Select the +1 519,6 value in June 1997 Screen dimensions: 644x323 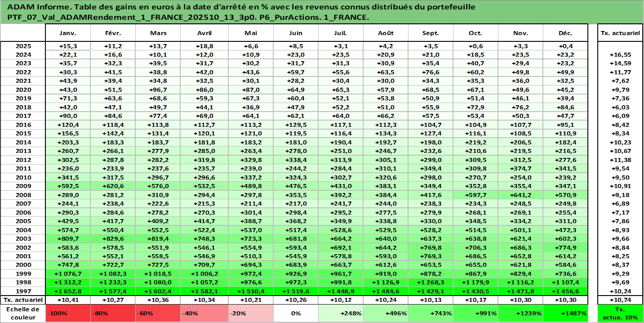click(296, 291)
